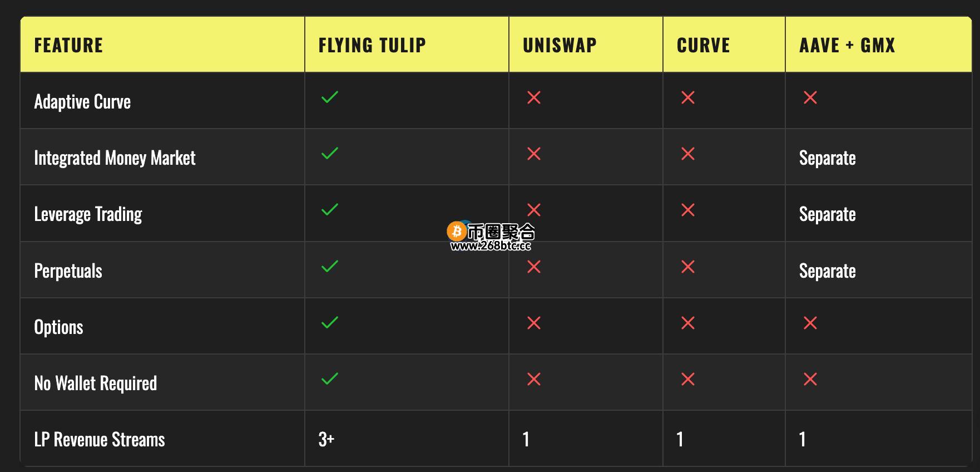Click the green checkmark for Adaptive Curve
980x472 pixels.
(330, 97)
